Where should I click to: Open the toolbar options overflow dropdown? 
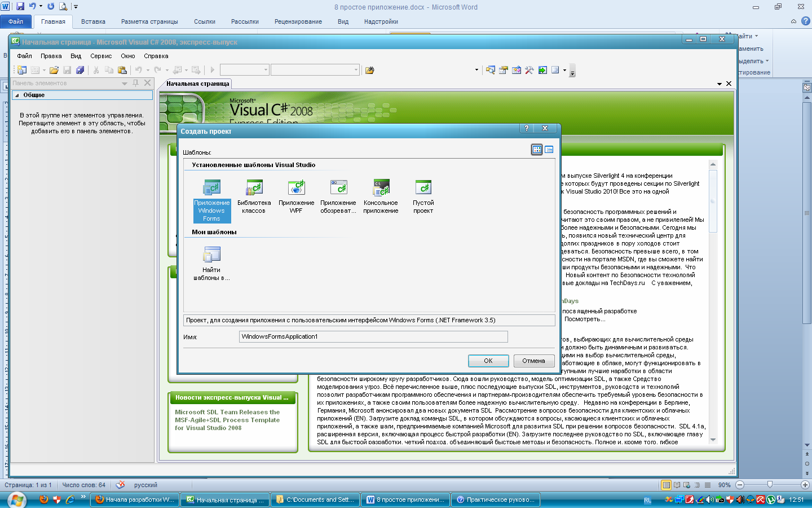click(572, 71)
